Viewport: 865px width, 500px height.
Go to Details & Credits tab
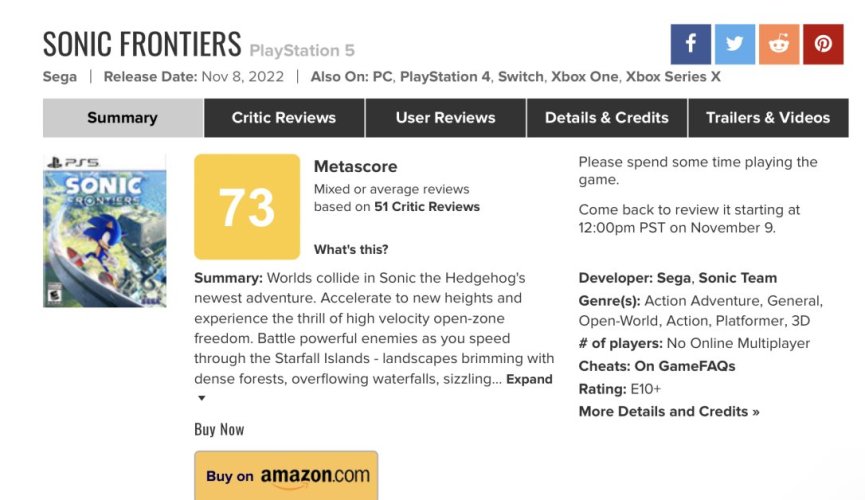pos(607,118)
